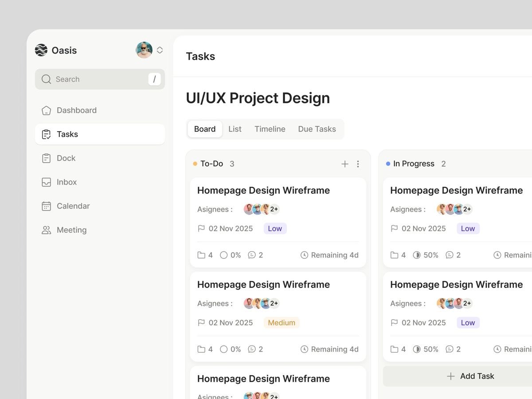Viewport: 532px width, 399px height.
Task: Switch to the List tab
Action: [235, 129]
